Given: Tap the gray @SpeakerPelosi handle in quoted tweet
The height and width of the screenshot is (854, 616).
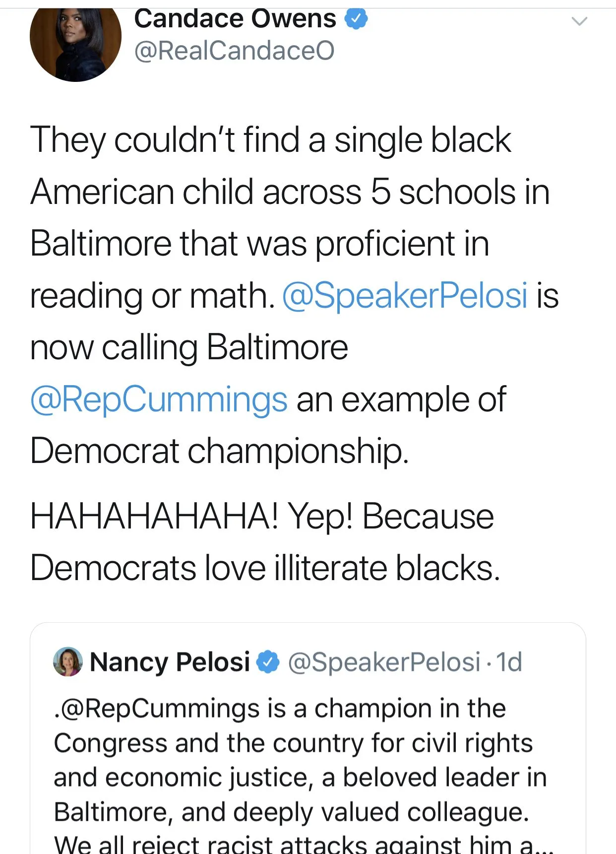Looking at the screenshot, I should click(384, 662).
